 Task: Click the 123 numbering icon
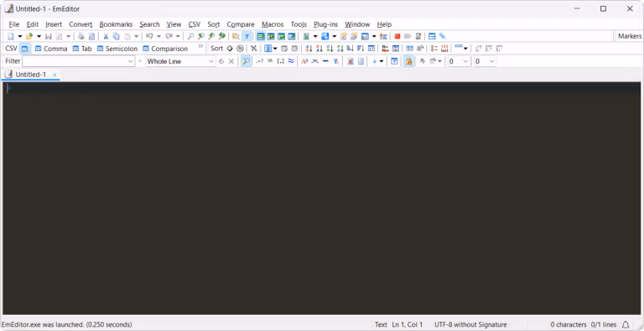pos(444,49)
